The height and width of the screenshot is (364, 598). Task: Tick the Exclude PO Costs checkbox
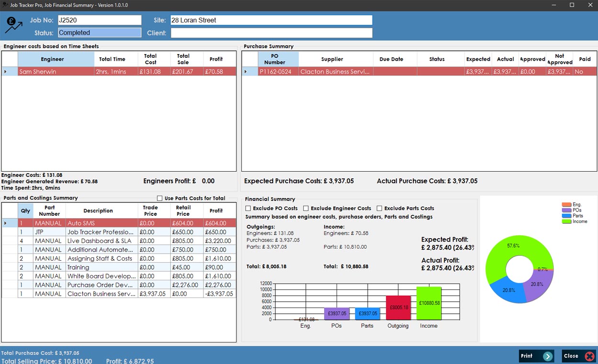[248, 208]
